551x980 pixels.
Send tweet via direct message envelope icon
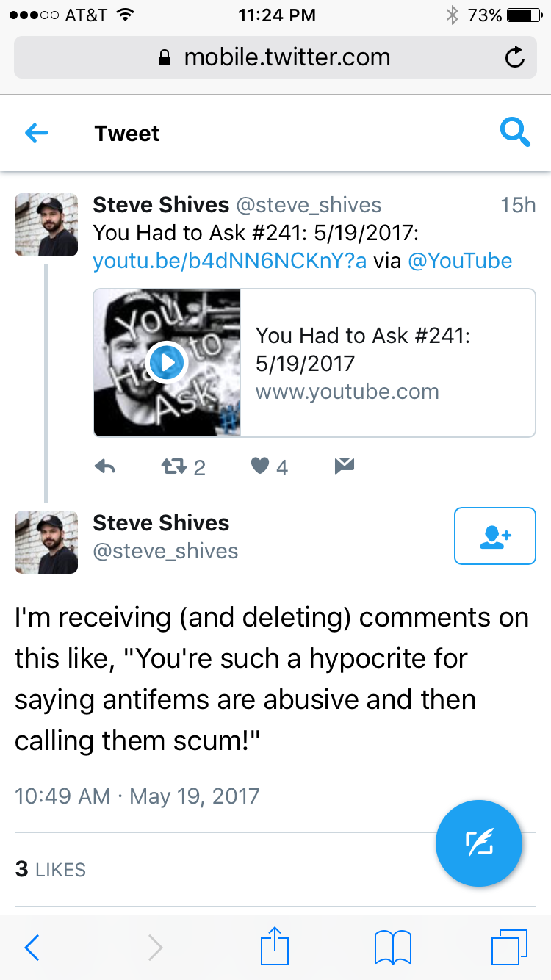(345, 465)
